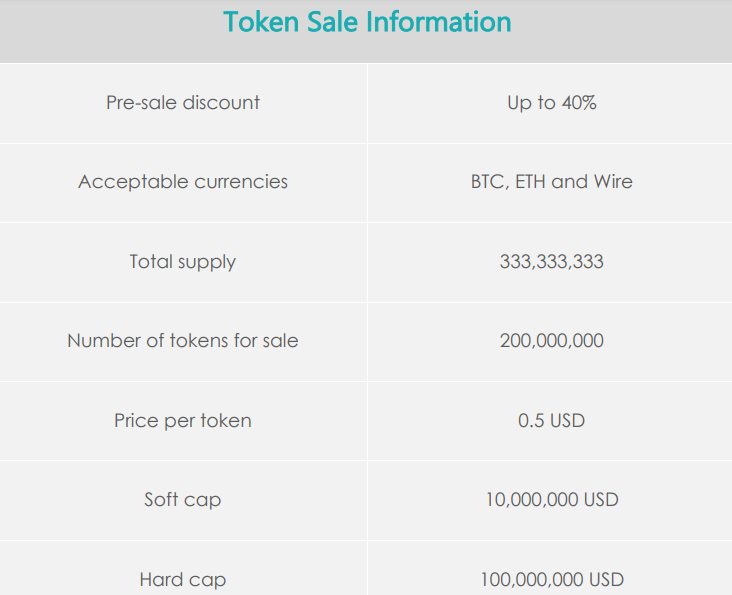Select the 'Acceptable currencies' label

(183, 182)
